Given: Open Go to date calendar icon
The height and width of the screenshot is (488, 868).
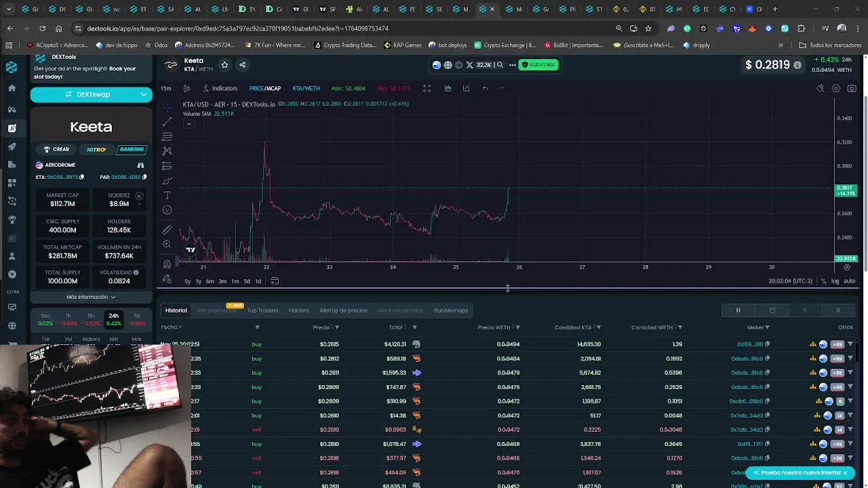Looking at the screenshot, I should [275, 281].
